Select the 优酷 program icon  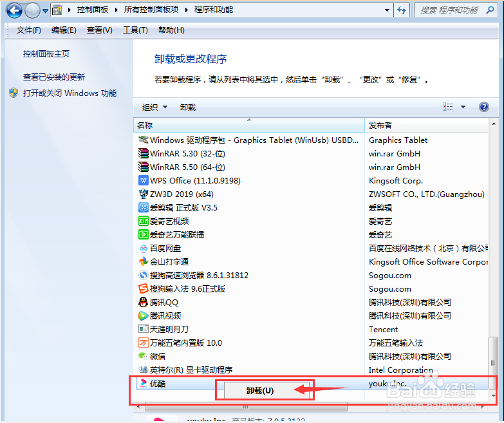(144, 383)
